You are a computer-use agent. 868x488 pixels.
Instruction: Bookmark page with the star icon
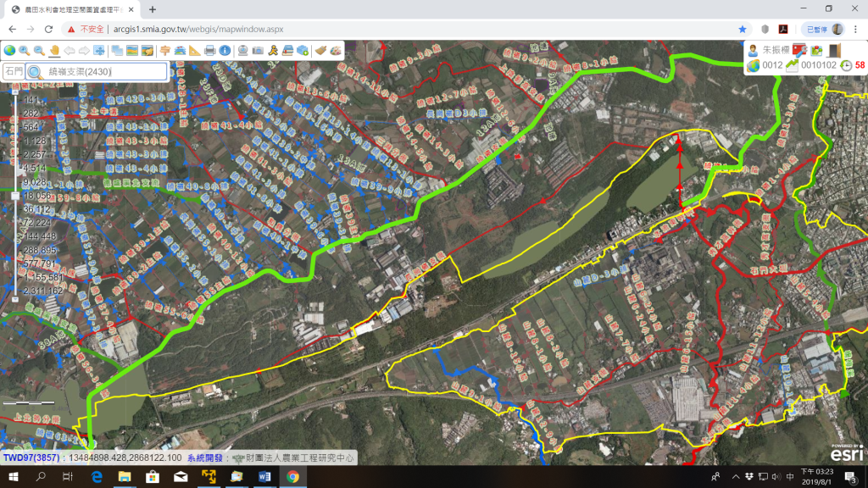pyautogui.click(x=743, y=30)
